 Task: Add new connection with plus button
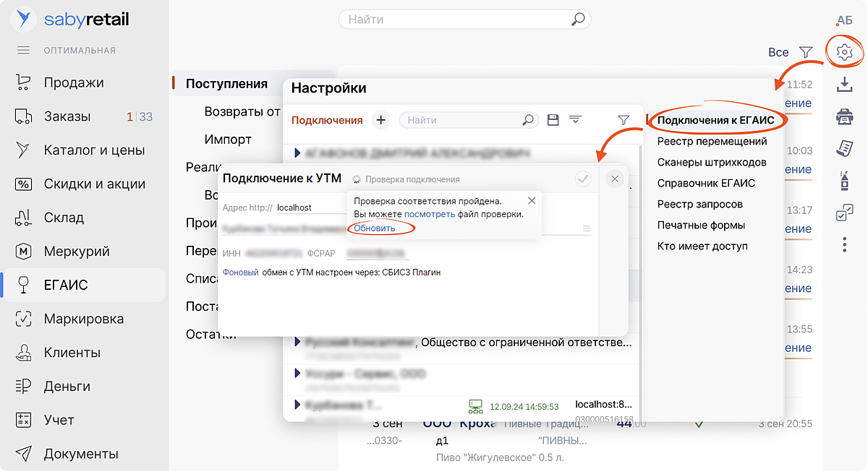pyautogui.click(x=381, y=120)
